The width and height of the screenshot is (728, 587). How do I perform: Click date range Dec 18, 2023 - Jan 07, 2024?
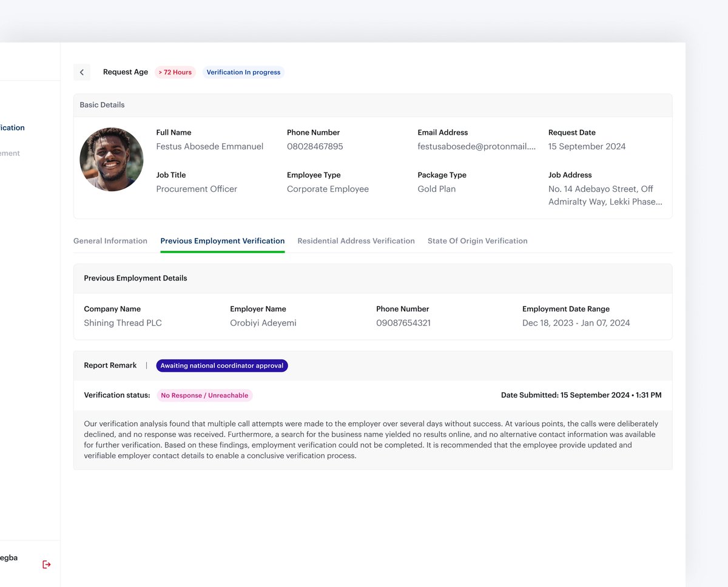click(x=576, y=323)
